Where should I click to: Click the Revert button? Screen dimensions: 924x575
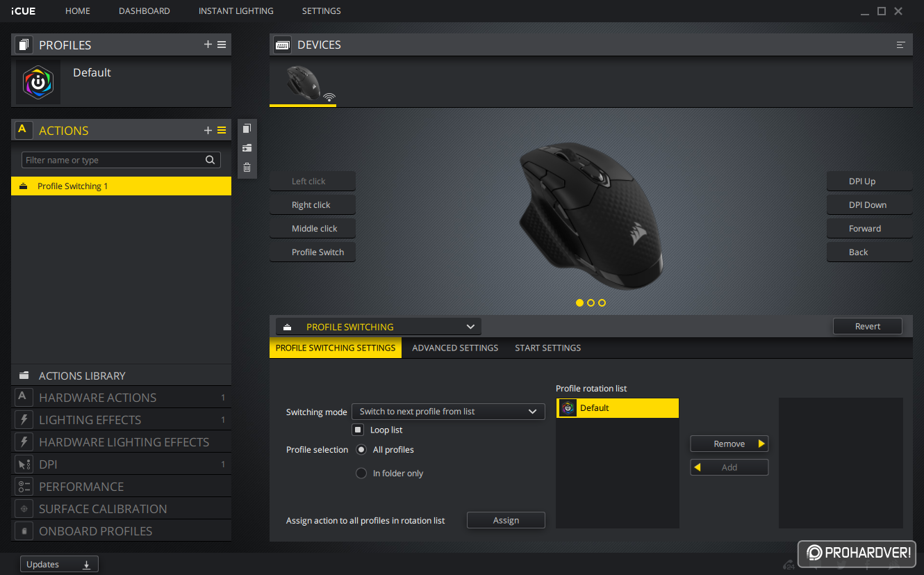point(868,326)
